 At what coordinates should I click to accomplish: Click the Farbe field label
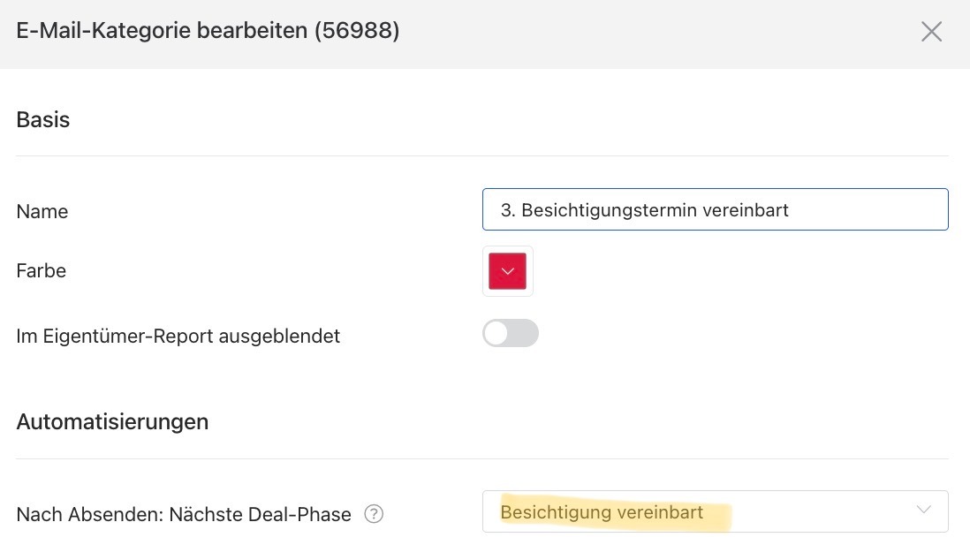41,271
